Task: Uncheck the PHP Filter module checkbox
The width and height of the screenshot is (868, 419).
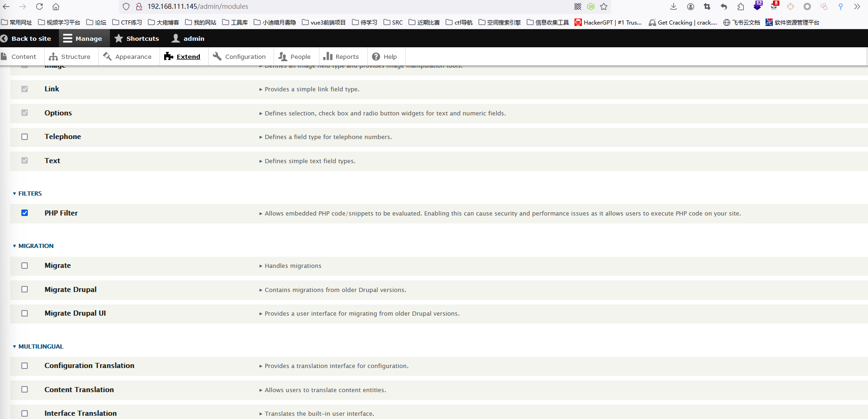Action: [x=25, y=213]
